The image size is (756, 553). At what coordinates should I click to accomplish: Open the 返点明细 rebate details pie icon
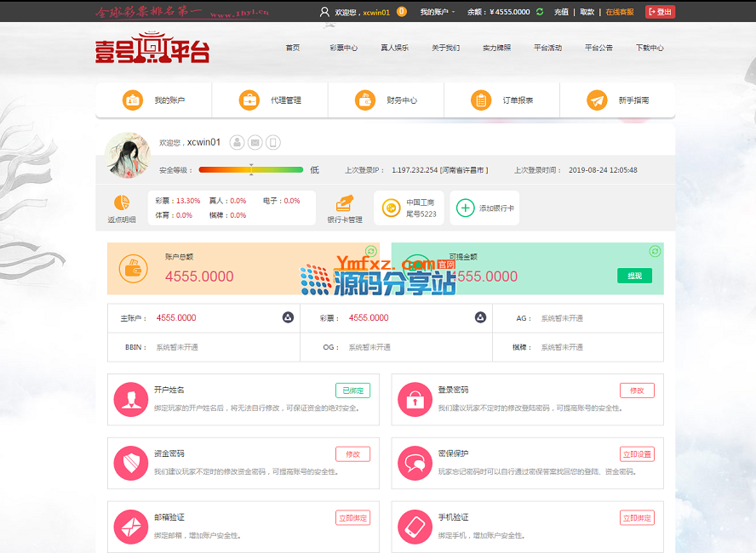pos(122,203)
